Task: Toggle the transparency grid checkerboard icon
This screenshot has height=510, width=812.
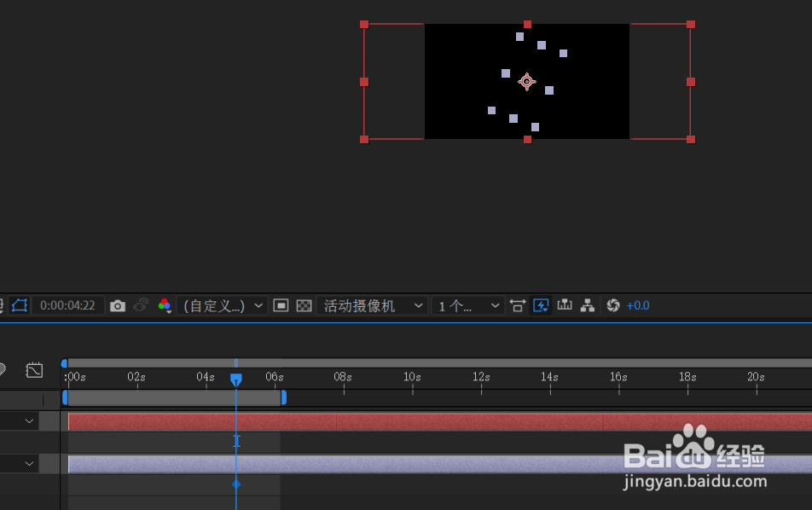Action: [304, 306]
